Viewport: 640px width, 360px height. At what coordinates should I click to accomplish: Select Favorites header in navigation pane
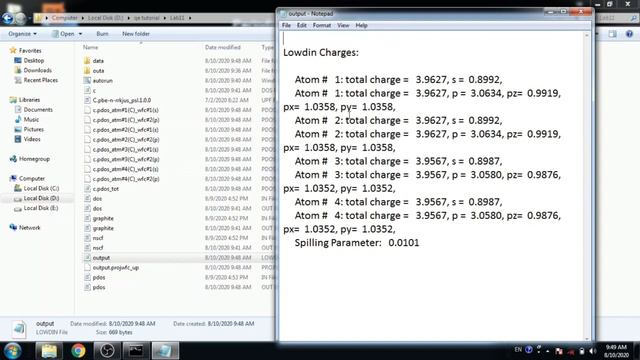30,51
